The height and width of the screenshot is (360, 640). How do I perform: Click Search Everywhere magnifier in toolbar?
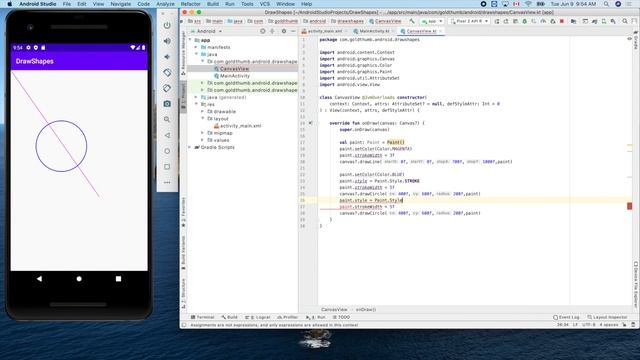(625, 21)
